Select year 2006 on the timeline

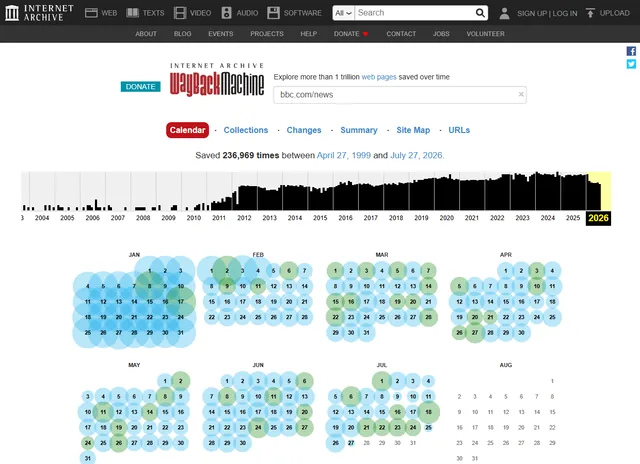tap(93, 218)
